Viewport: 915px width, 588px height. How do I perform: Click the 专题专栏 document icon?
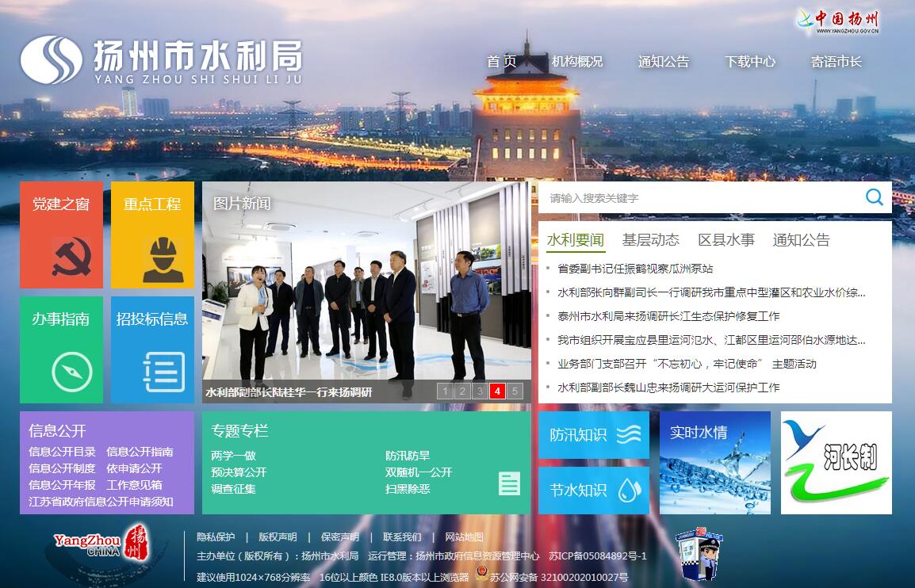[509, 483]
